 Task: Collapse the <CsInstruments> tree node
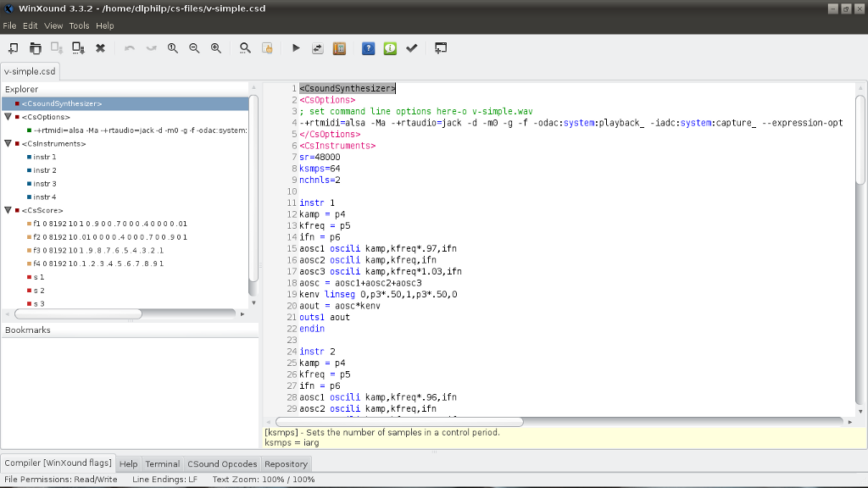8,143
